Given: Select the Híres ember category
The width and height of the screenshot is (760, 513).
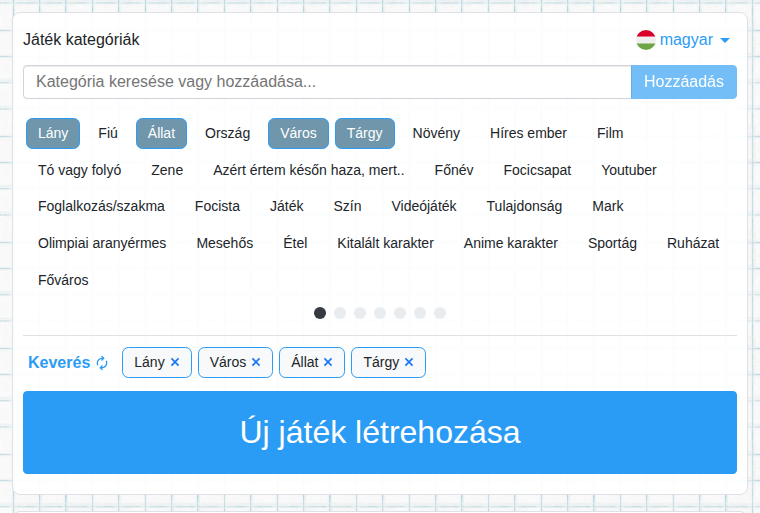Looking at the screenshot, I should coord(528,133).
